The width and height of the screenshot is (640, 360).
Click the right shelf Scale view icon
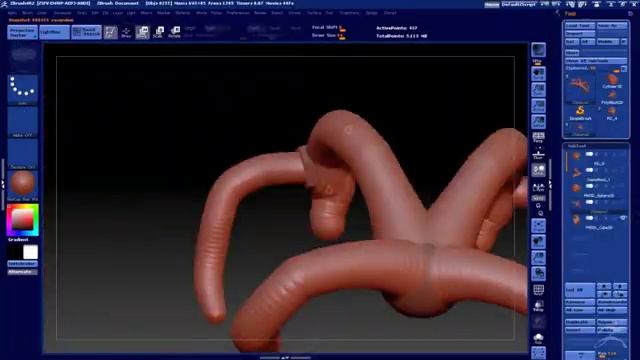(x=539, y=258)
